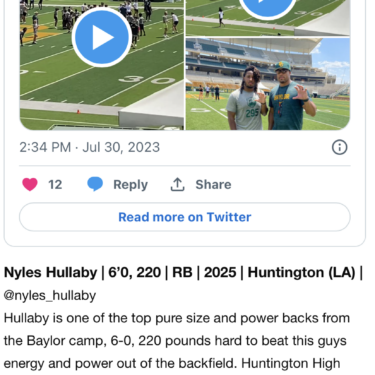This screenshot has width=375, height=375.
Task: Open photo of two men posing
Action: coord(268,84)
